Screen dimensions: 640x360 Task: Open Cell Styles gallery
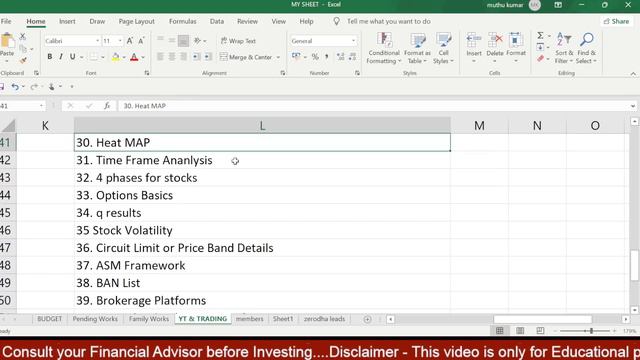click(x=443, y=48)
